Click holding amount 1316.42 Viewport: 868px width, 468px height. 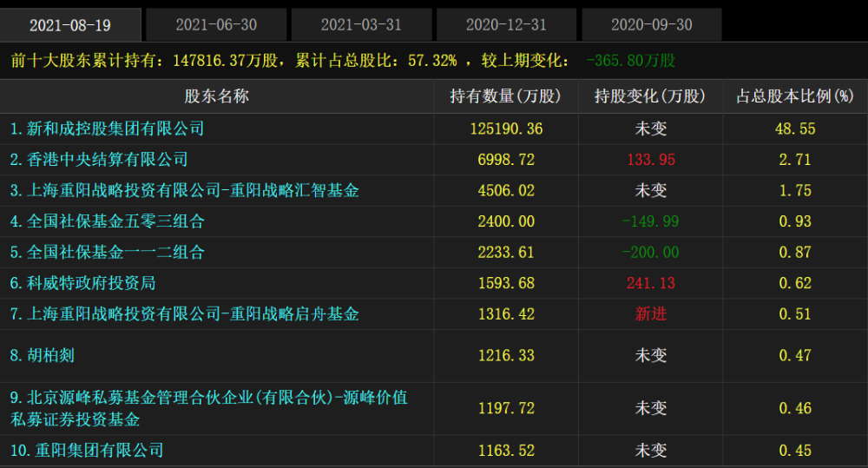click(506, 314)
